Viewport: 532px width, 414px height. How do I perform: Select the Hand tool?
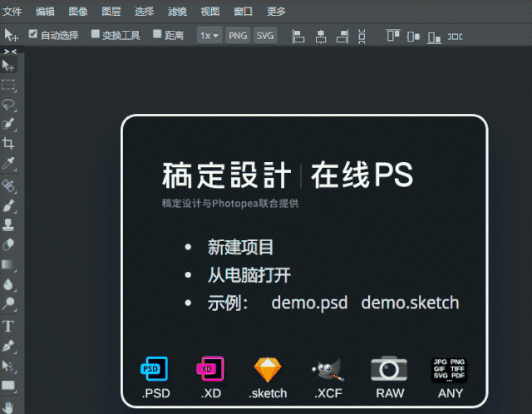click(x=8, y=407)
